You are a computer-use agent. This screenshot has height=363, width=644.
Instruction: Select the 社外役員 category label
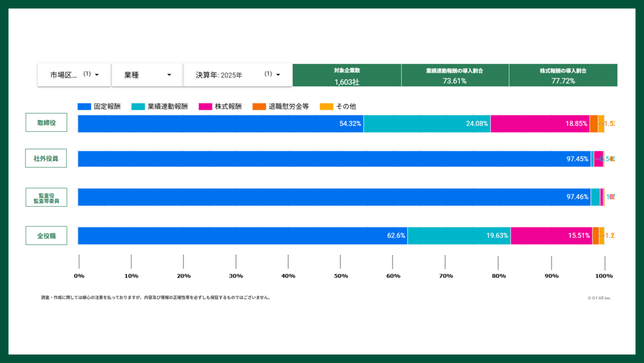coord(46,158)
